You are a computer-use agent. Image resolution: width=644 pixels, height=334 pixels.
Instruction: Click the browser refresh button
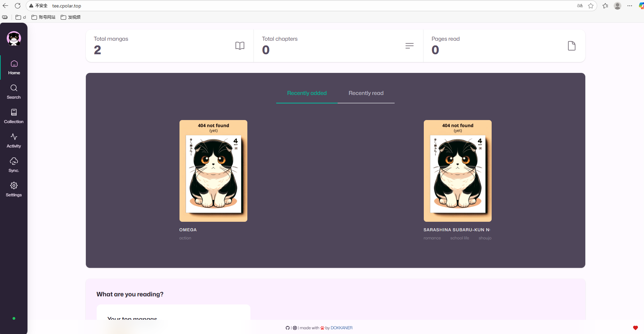coord(18,6)
